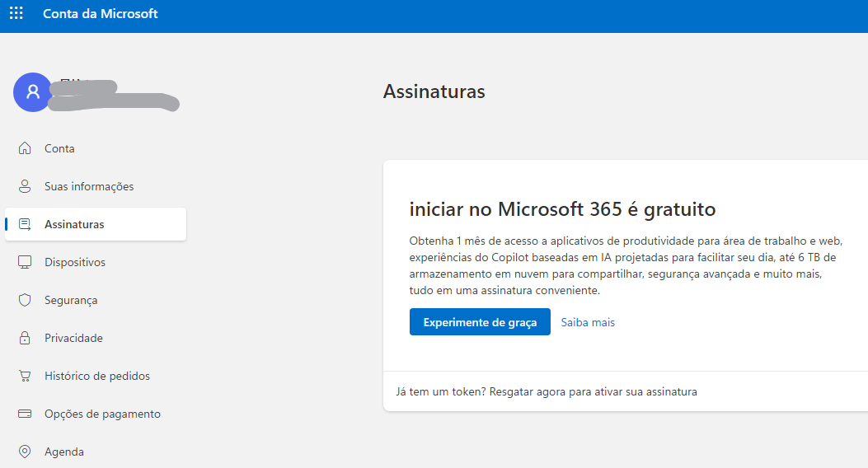Click the shield icon for Segurança
Viewport: 868px width, 468px height.
pyautogui.click(x=25, y=300)
